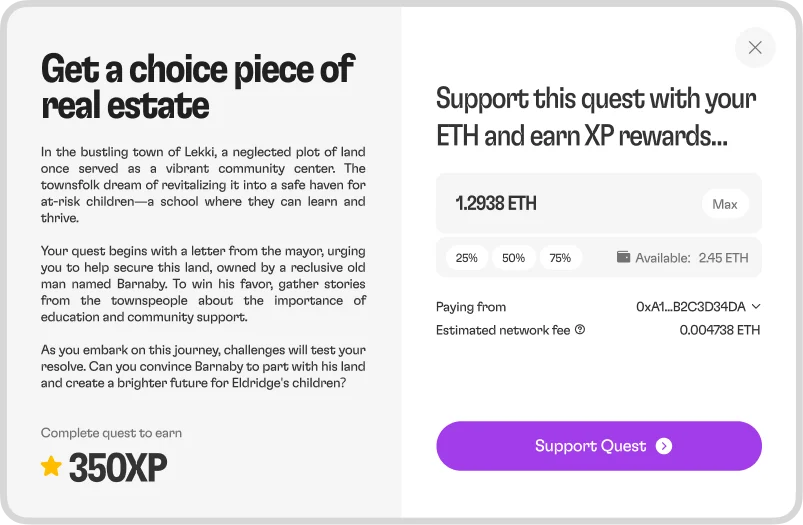Click the 0.004738 ETH network fee value
The height and width of the screenshot is (525, 803).
(x=720, y=330)
